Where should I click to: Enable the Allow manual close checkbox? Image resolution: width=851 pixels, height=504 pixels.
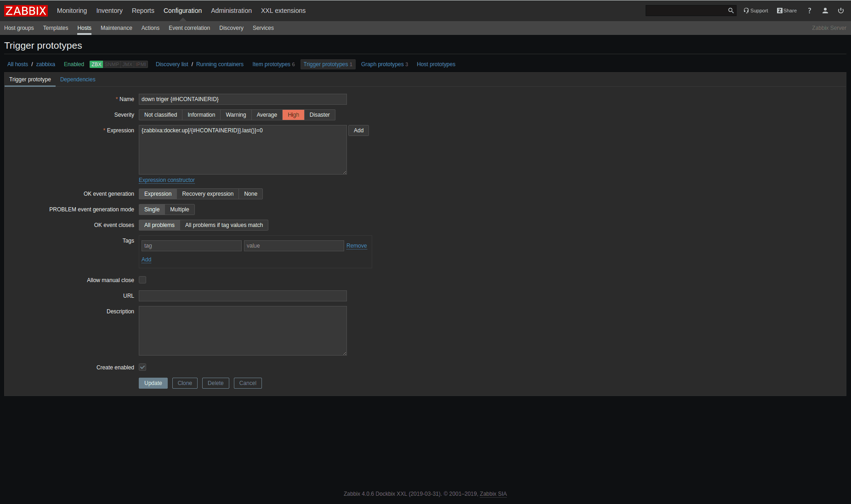pos(142,280)
